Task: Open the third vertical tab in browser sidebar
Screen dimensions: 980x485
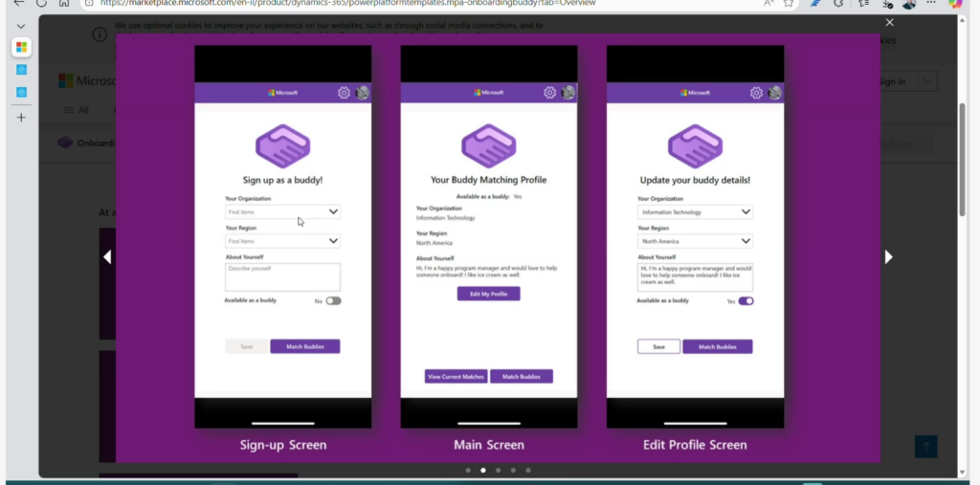Action: pos(21,92)
